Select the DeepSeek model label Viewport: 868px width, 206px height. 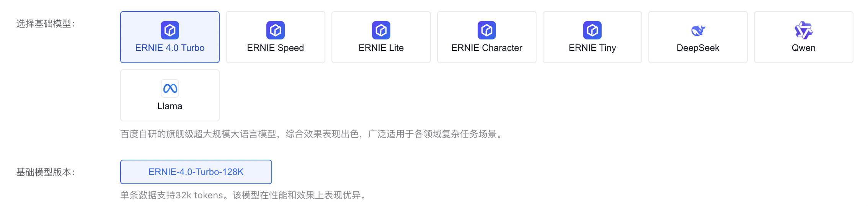coord(698,48)
